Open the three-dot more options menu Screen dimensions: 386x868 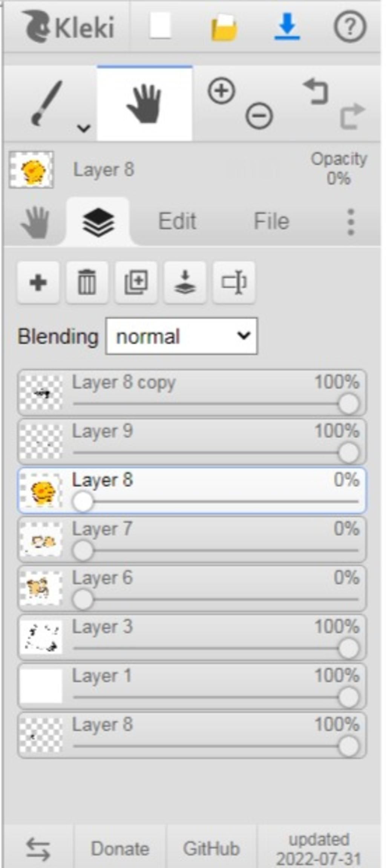(351, 222)
